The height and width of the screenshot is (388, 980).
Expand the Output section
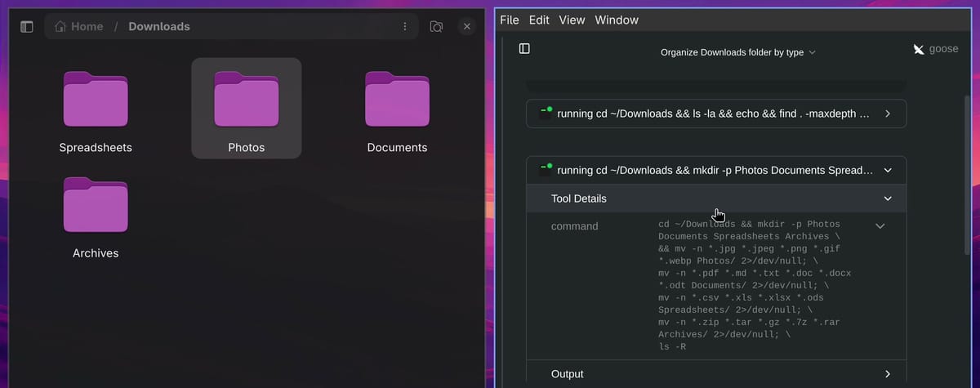pos(716,374)
